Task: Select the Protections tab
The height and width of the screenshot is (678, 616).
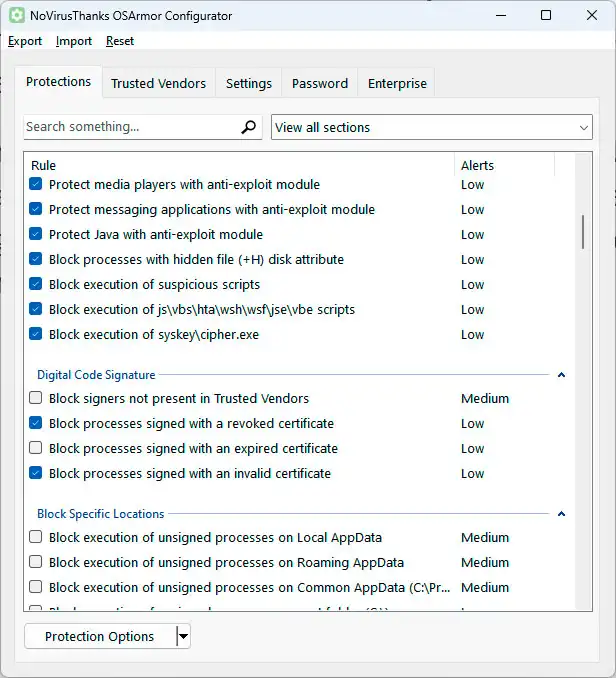Action: coord(58,82)
